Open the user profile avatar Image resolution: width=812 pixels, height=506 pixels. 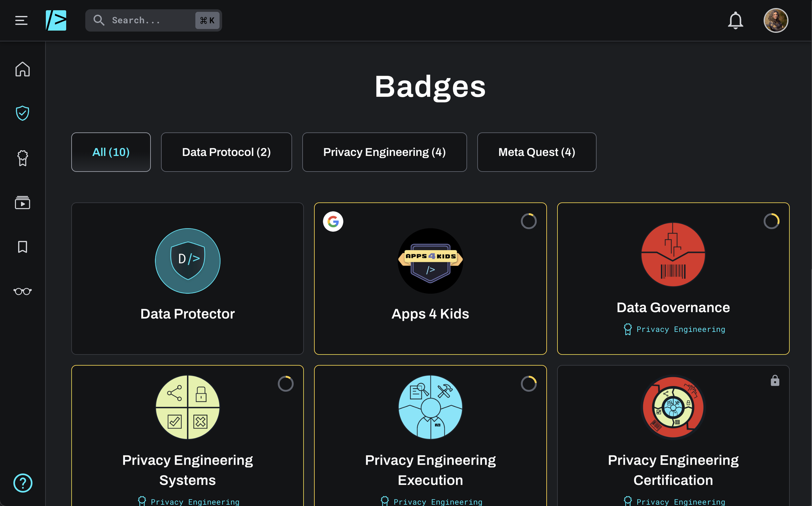[x=776, y=20]
